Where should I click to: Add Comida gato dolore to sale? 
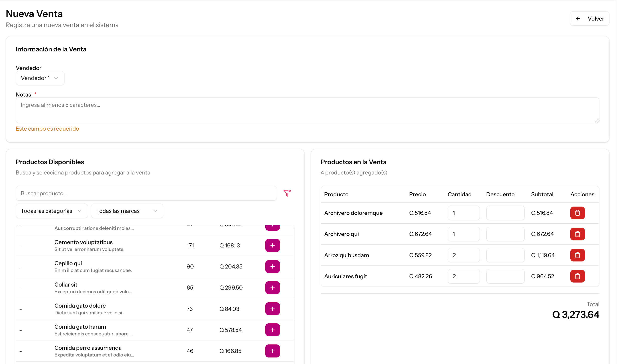click(x=272, y=309)
